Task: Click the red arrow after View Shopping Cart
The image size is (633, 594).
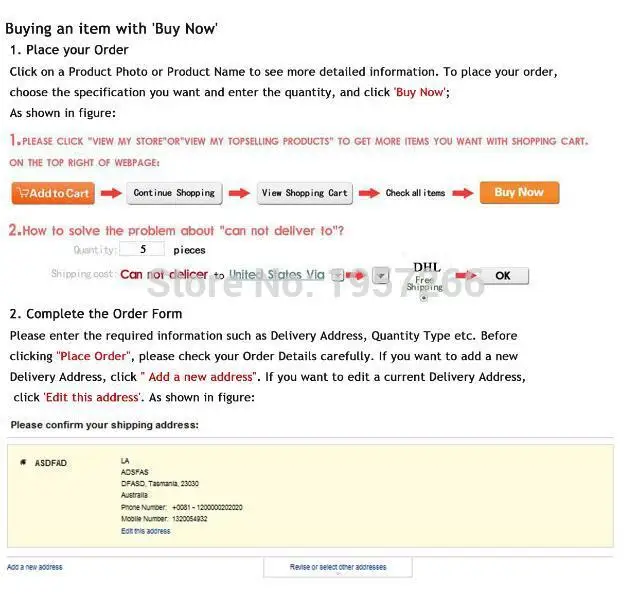Action: point(369,193)
